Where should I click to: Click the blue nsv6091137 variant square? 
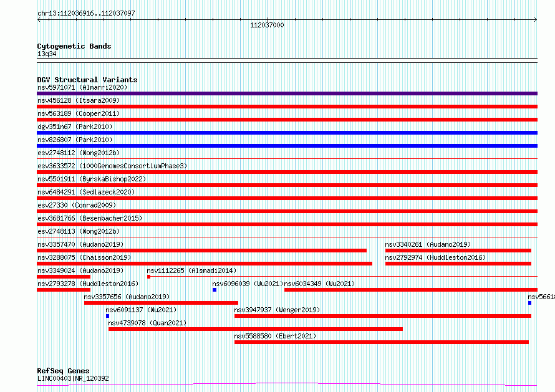(x=107, y=316)
